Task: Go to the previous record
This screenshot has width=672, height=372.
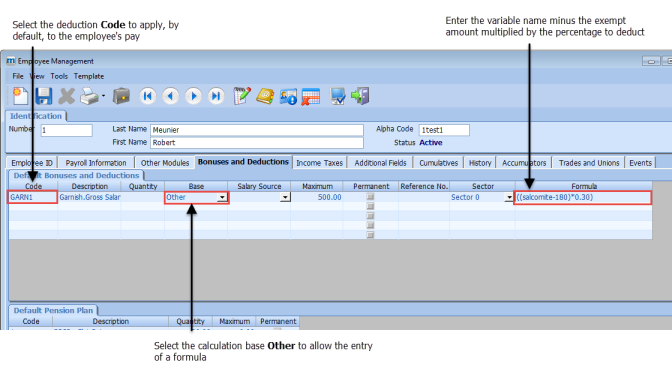Action: point(171,96)
